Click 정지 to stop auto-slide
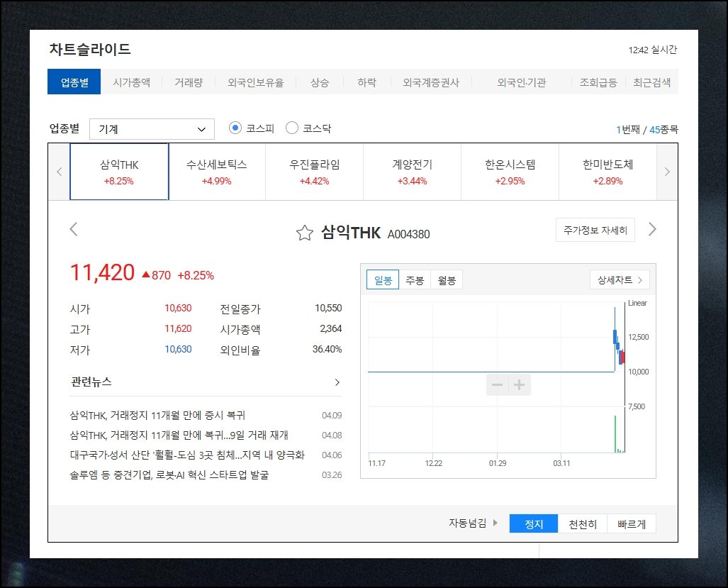This screenshot has width=728, height=588. [534, 524]
